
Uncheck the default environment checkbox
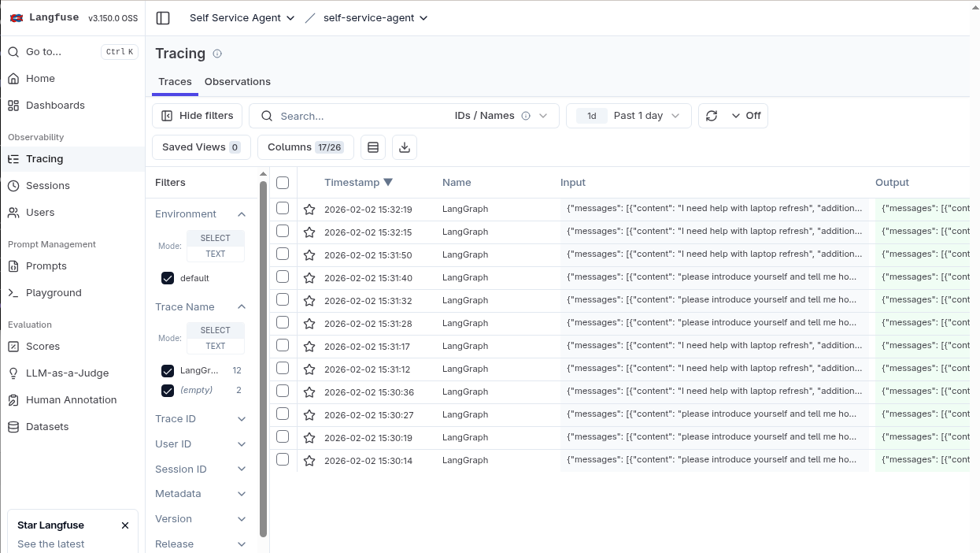click(x=168, y=278)
